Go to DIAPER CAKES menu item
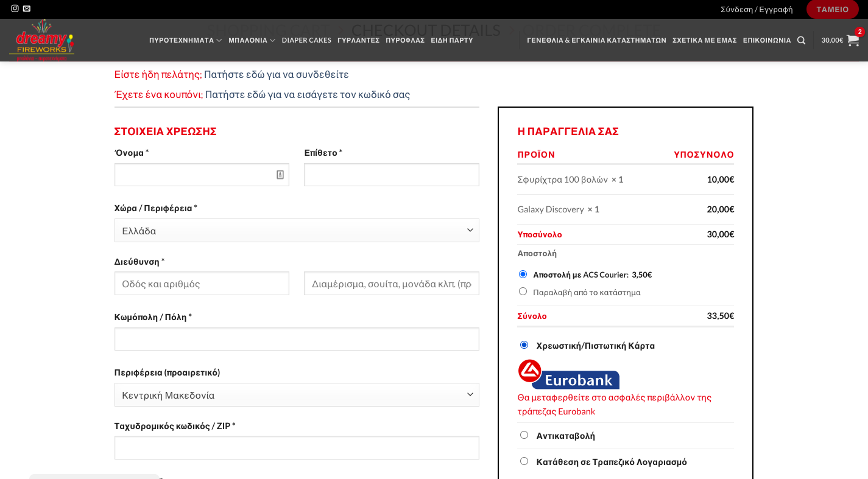The image size is (868, 479). [x=306, y=40]
